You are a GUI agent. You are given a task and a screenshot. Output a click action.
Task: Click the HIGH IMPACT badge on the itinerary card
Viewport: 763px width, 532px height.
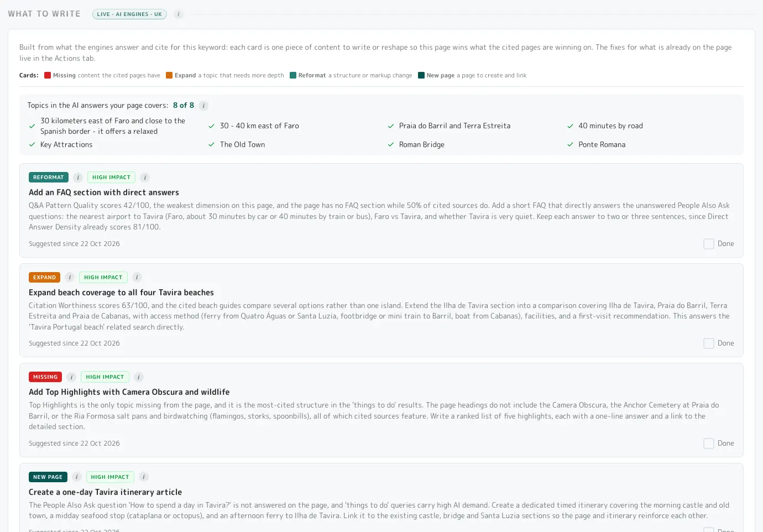[x=110, y=477]
